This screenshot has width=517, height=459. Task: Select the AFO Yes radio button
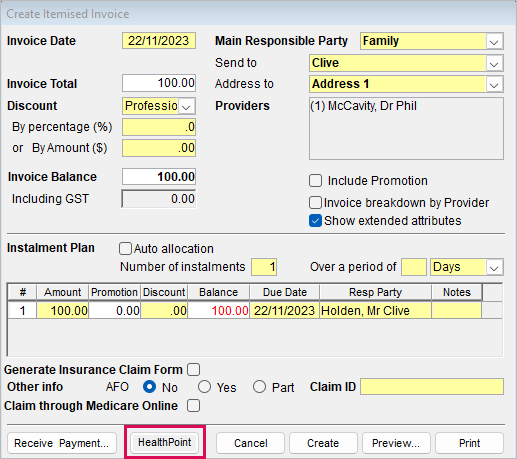(204, 387)
